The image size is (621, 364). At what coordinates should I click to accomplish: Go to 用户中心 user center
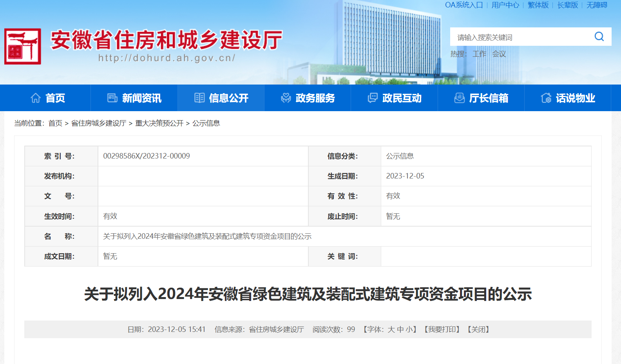pos(505,5)
